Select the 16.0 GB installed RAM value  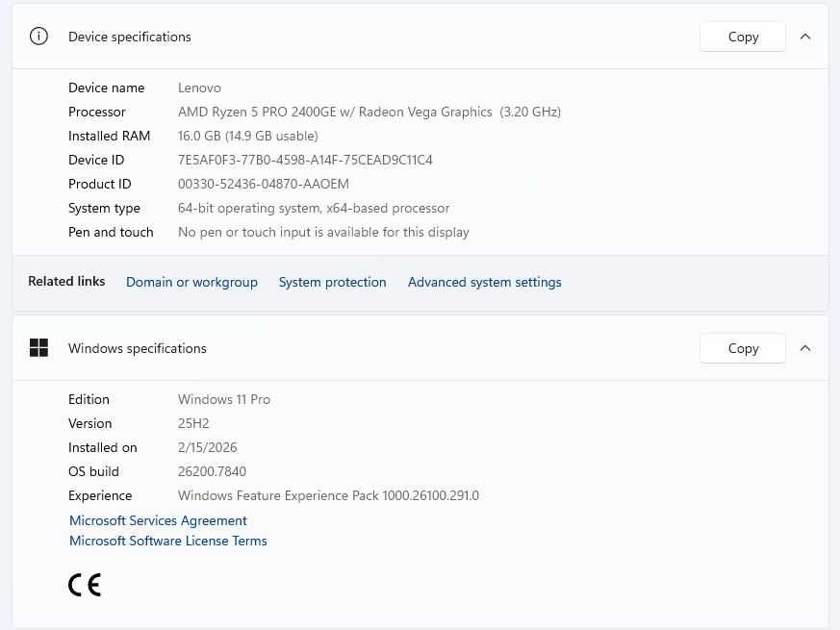(248, 136)
